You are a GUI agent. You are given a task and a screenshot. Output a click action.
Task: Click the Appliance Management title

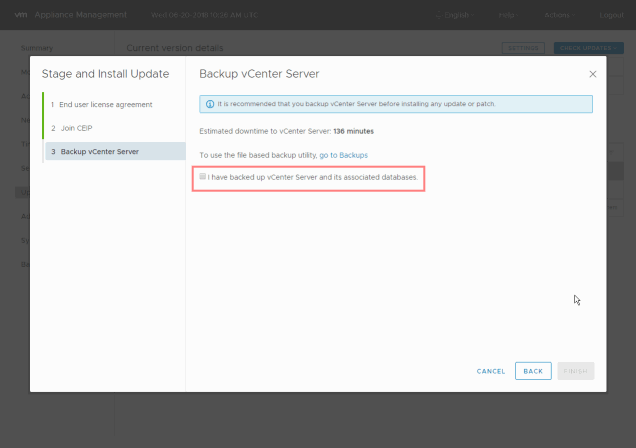(x=81, y=15)
